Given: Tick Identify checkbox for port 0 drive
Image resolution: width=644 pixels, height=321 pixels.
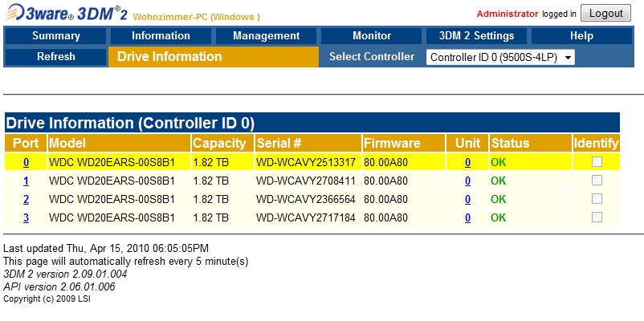Looking at the screenshot, I should tap(597, 162).
